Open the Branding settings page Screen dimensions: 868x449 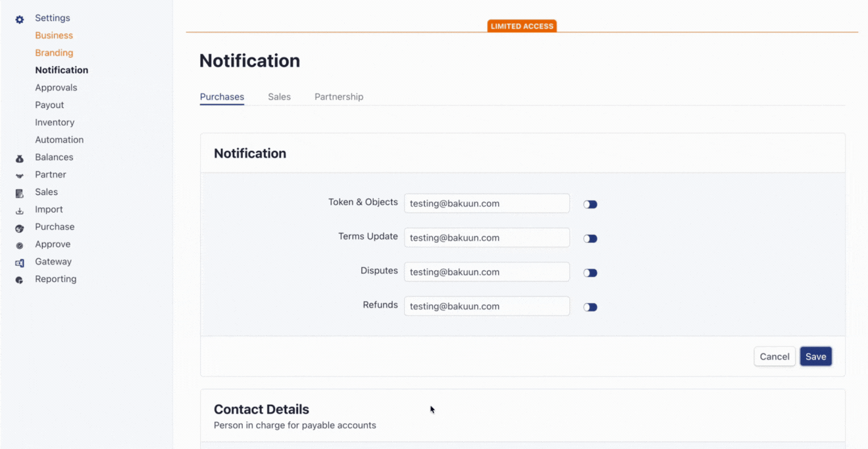coord(54,53)
